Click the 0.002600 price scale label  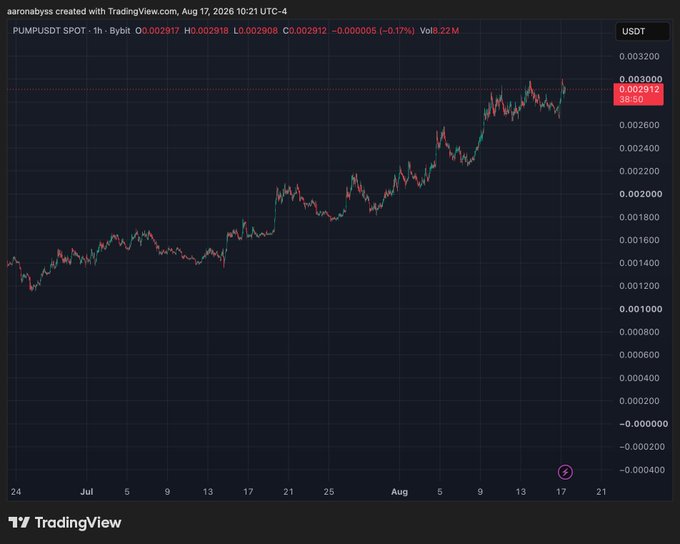(639, 125)
